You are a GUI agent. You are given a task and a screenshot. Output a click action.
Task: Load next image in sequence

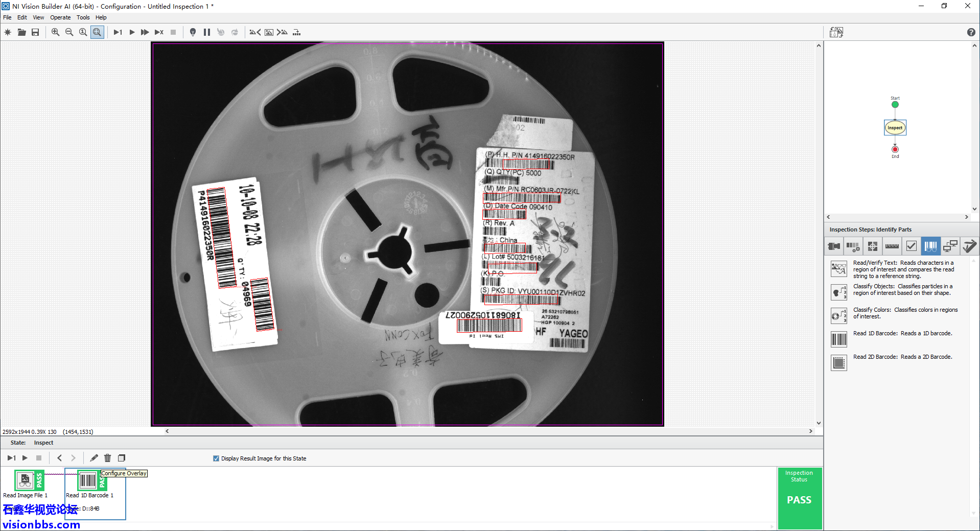282,32
